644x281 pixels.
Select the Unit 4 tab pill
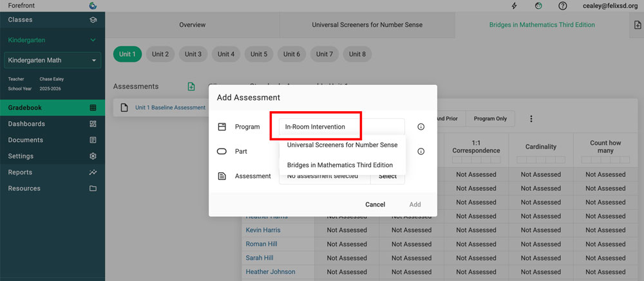(226, 55)
